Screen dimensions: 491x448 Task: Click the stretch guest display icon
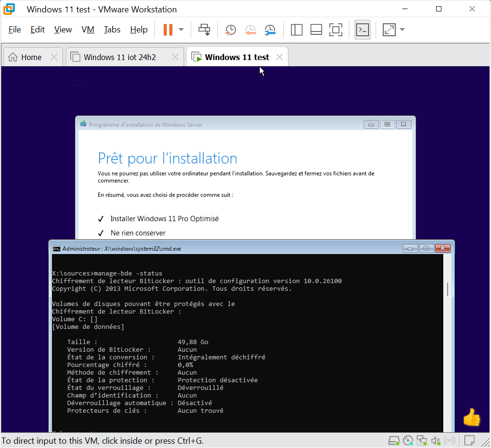tap(389, 30)
